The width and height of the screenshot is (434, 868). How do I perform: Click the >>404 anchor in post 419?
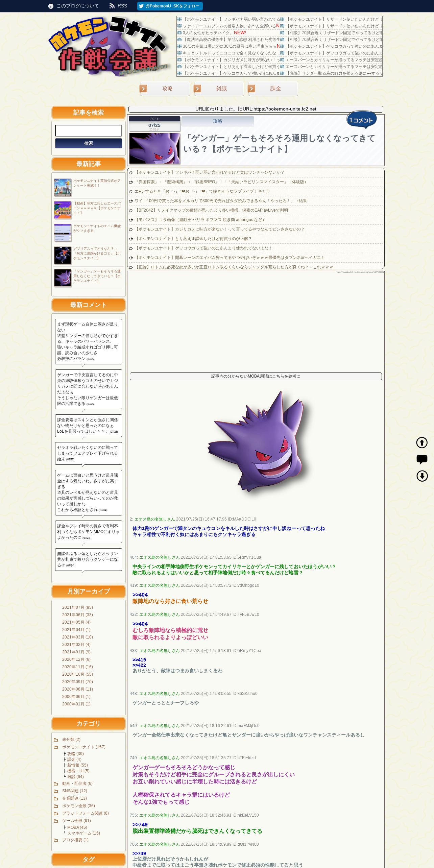coord(140,595)
